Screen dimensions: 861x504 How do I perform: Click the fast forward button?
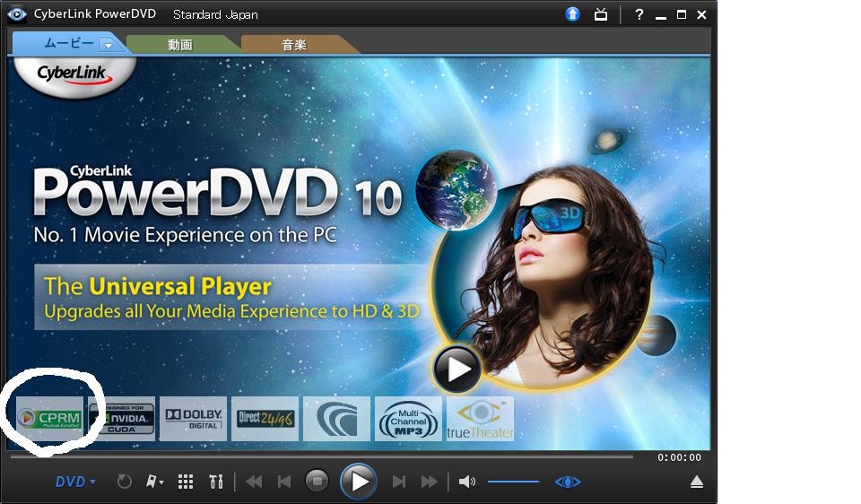click(x=429, y=482)
